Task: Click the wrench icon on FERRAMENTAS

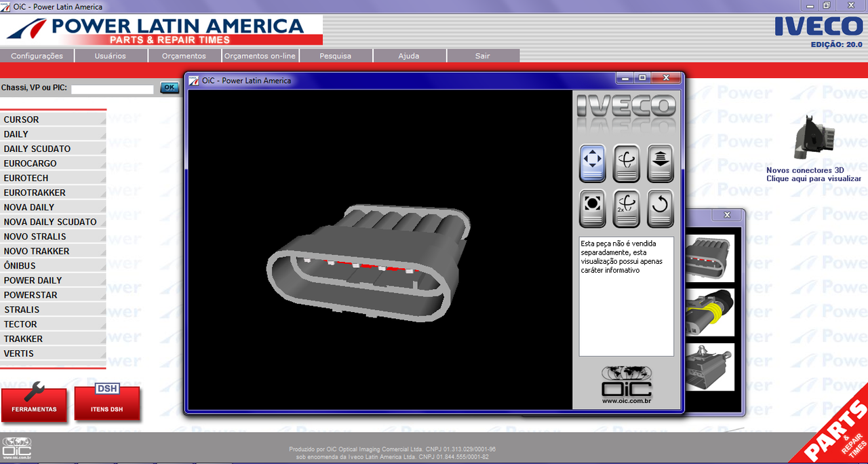Action: (34, 391)
